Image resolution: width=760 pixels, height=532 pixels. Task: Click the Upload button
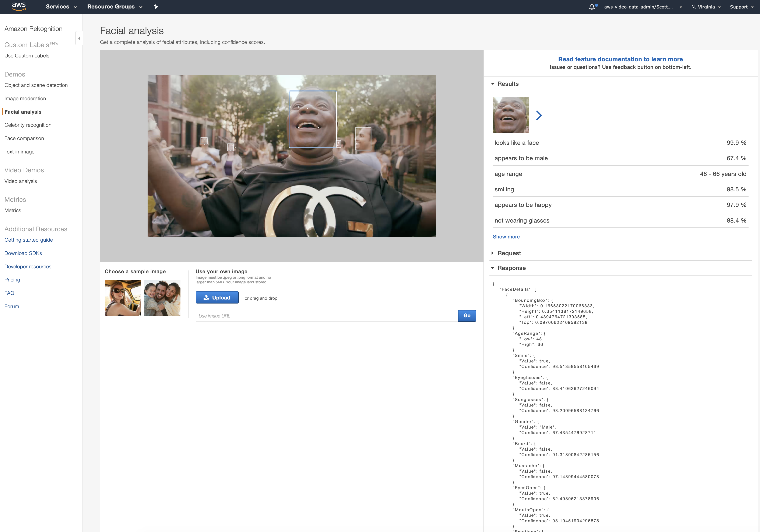click(x=217, y=297)
